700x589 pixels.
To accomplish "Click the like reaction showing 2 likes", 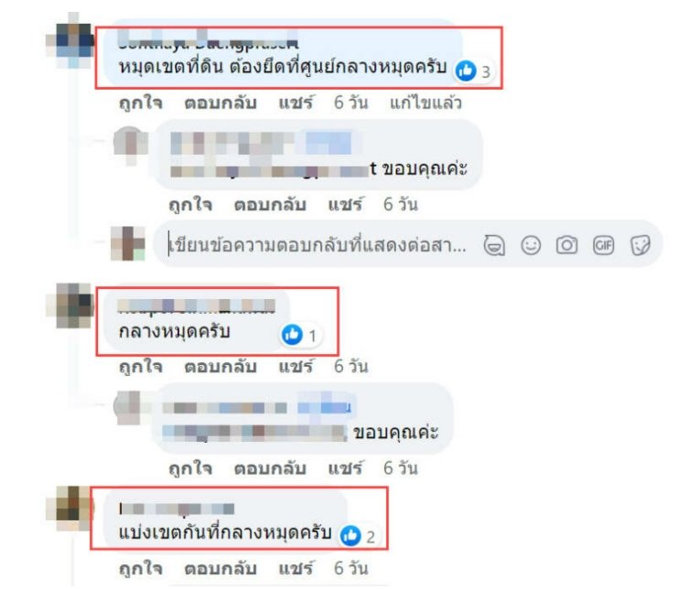I will [x=358, y=536].
